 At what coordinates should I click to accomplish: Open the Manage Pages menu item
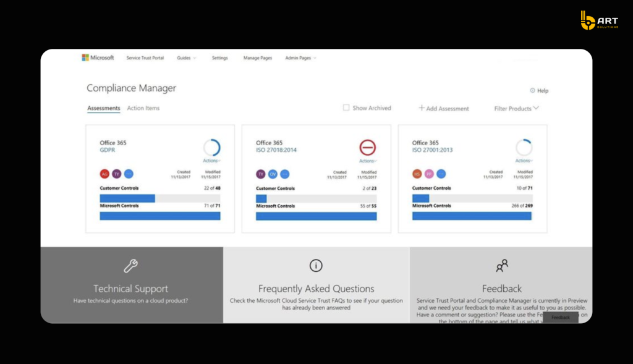coord(258,58)
